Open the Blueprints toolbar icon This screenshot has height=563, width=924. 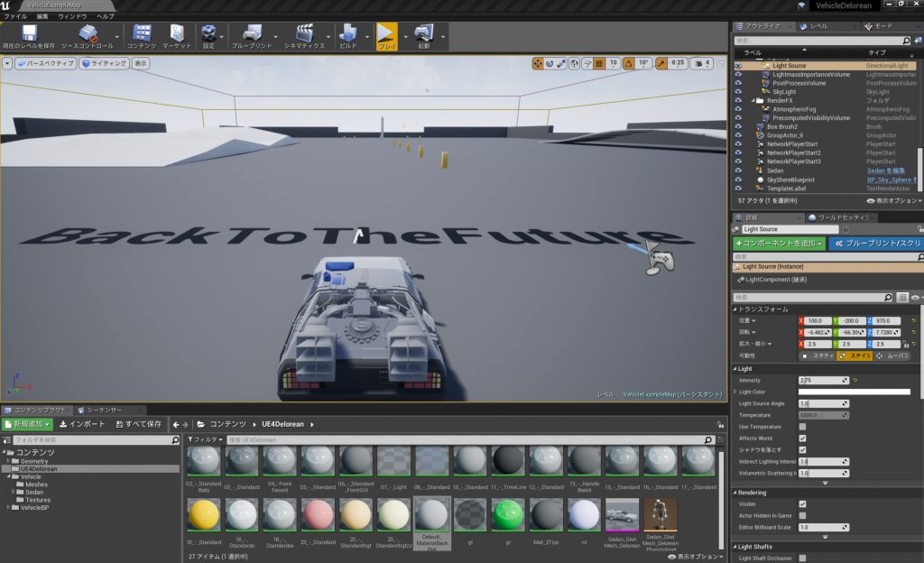252,36
